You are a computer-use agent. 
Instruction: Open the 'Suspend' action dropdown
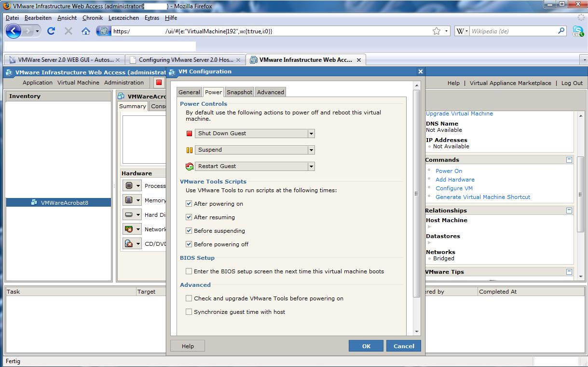pyautogui.click(x=255, y=150)
